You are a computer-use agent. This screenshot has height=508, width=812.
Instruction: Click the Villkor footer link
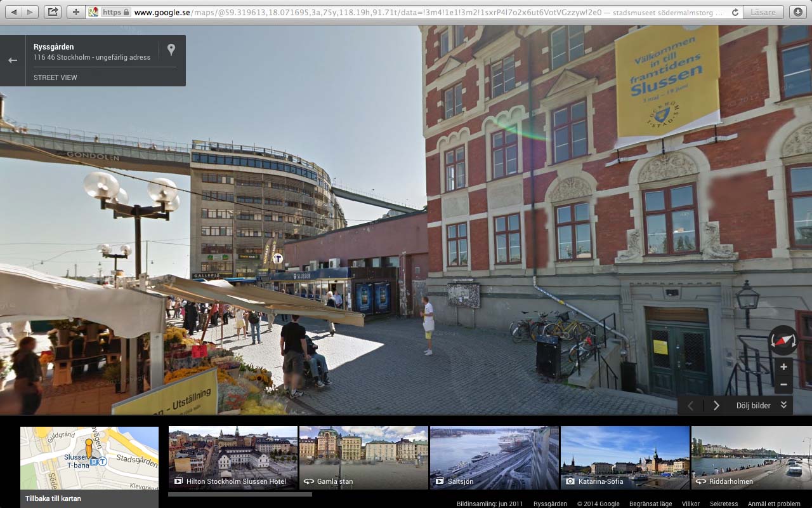click(x=690, y=504)
